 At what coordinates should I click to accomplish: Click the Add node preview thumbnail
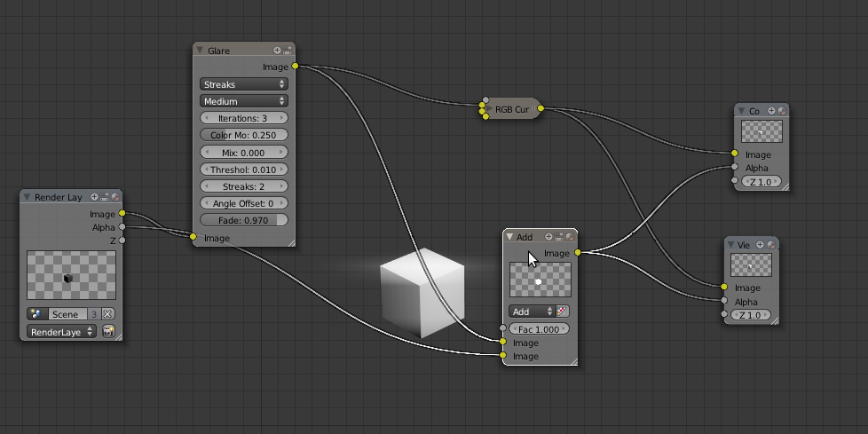click(541, 280)
